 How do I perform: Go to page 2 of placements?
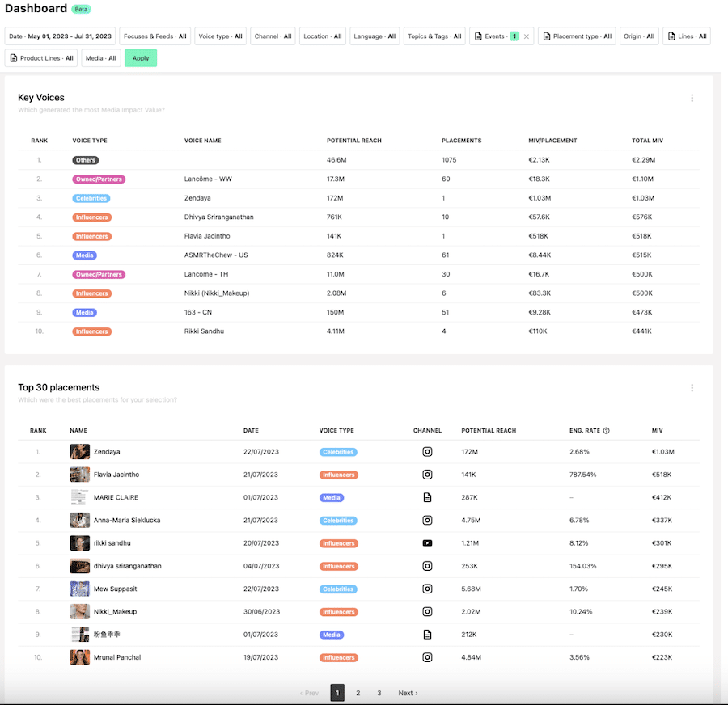(358, 693)
